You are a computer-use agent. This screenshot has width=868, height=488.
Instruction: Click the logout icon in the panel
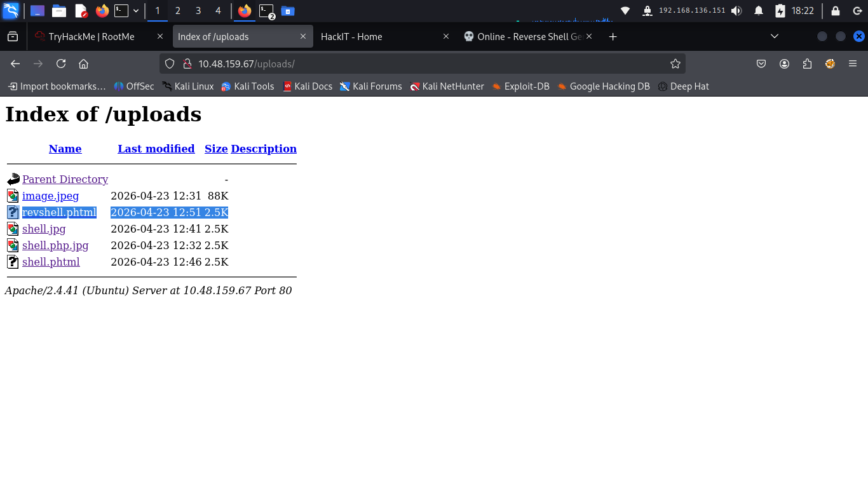(x=857, y=11)
